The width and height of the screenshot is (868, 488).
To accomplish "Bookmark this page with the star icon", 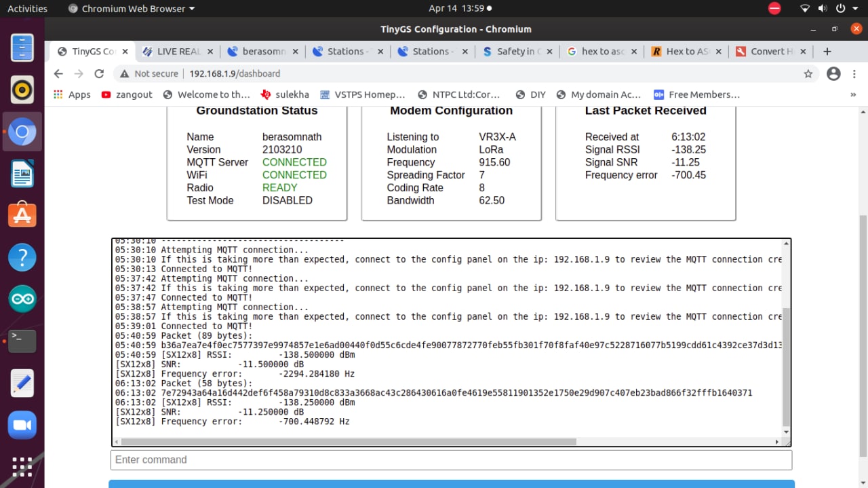I will 808,73.
